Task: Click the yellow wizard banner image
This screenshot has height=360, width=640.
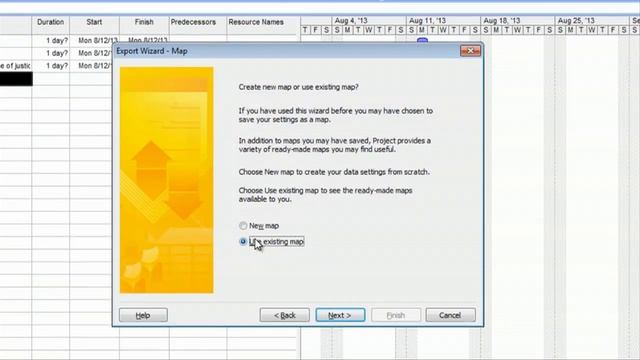Action: point(167,180)
